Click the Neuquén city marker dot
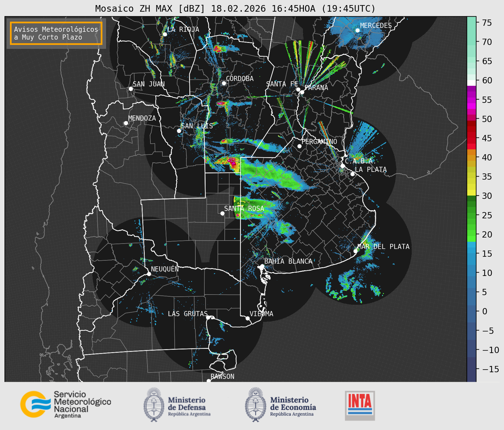Viewport: 504px width, 430px height. 149,274
